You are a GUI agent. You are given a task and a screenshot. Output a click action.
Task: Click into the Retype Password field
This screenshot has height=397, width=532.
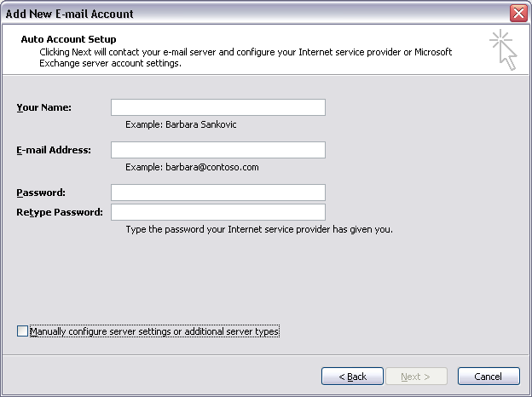(218, 212)
